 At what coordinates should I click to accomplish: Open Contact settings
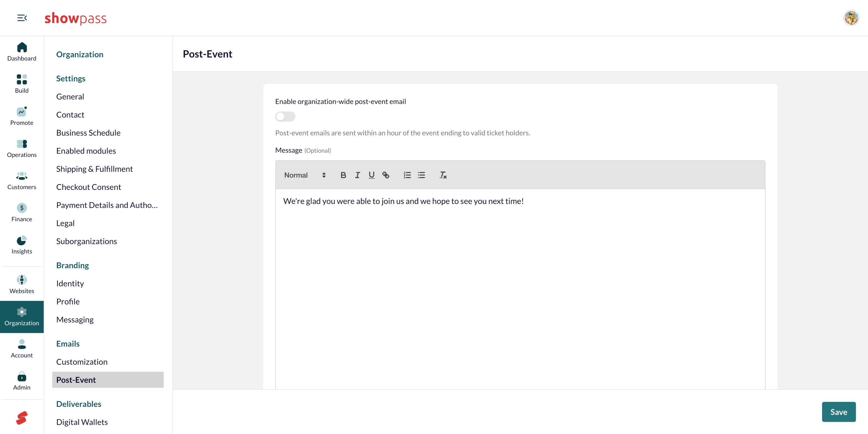[70, 115]
